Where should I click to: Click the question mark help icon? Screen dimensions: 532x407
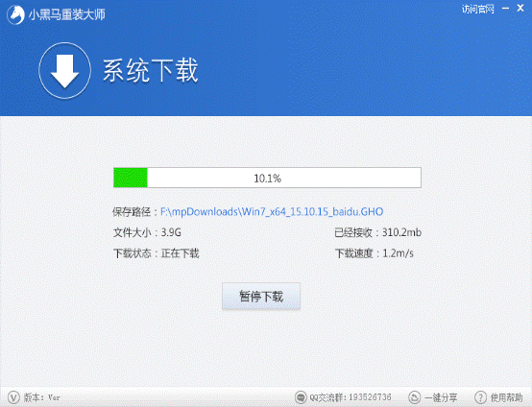click(480, 397)
